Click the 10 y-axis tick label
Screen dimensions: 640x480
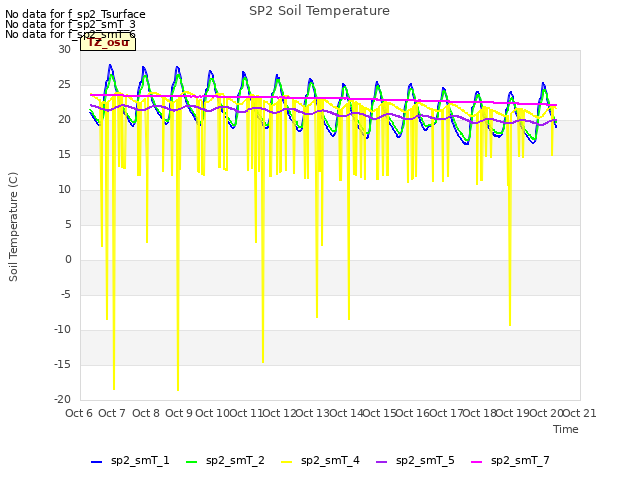click(64, 189)
